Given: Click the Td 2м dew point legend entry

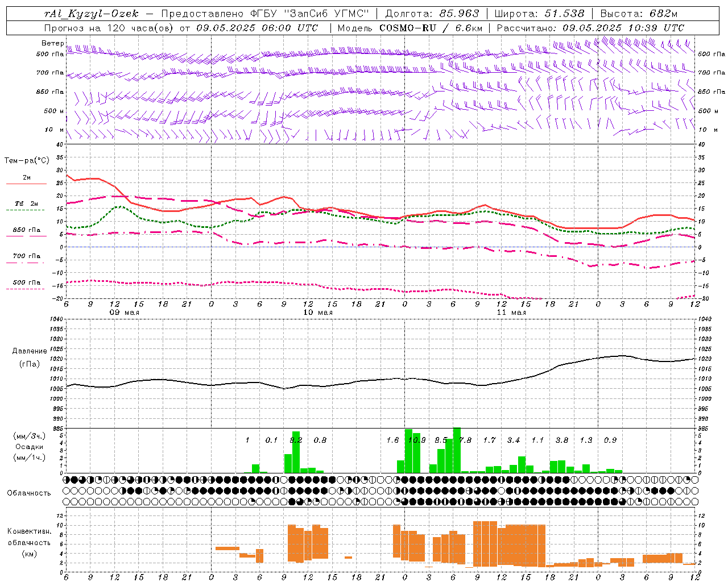Looking at the screenshot, I should point(27,203).
